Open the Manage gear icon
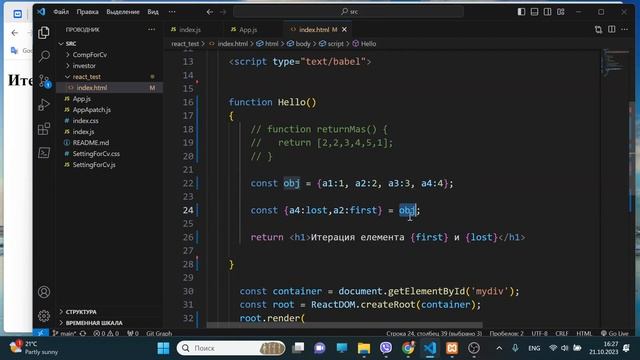Screen dimensions: 640x360 (44, 316)
